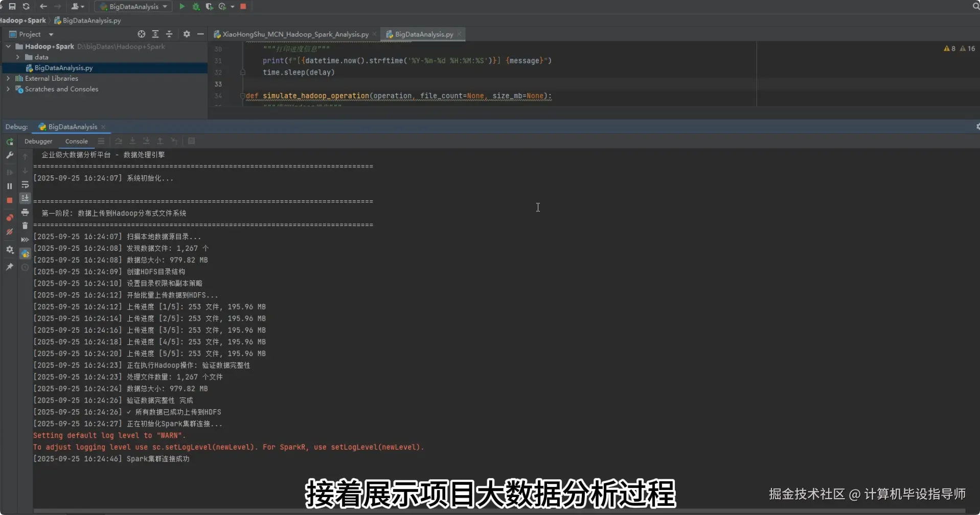The height and width of the screenshot is (515, 980).
Task: Hide the Project panel with minus icon
Action: click(200, 34)
